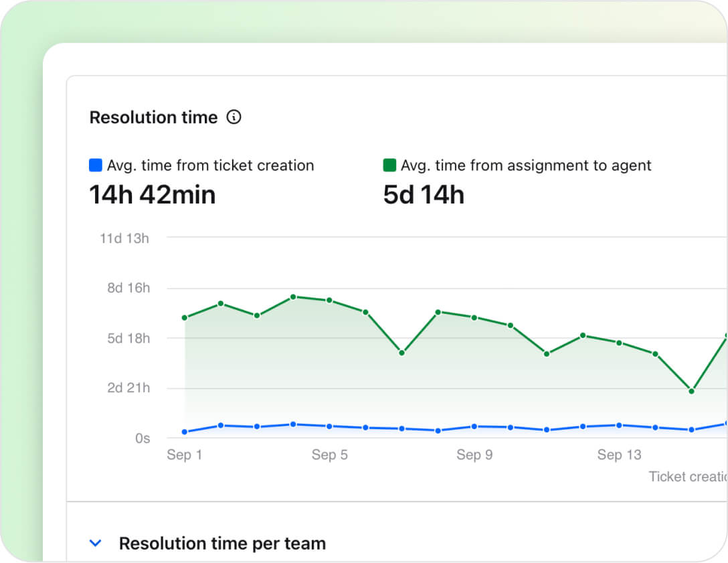The height and width of the screenshot is (563, 728).
Task: Toggle the Avg. time from assignment to agent series
Action: [526, 165]
